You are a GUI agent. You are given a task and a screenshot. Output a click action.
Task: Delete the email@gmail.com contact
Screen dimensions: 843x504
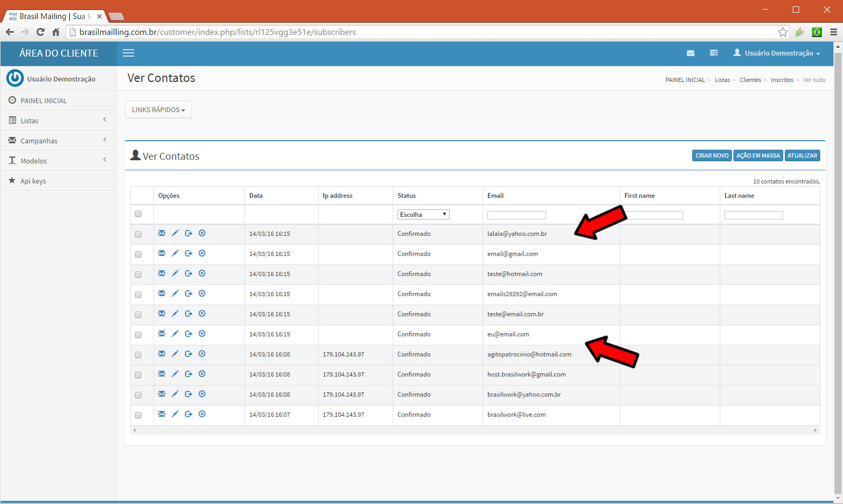point(202,253)
